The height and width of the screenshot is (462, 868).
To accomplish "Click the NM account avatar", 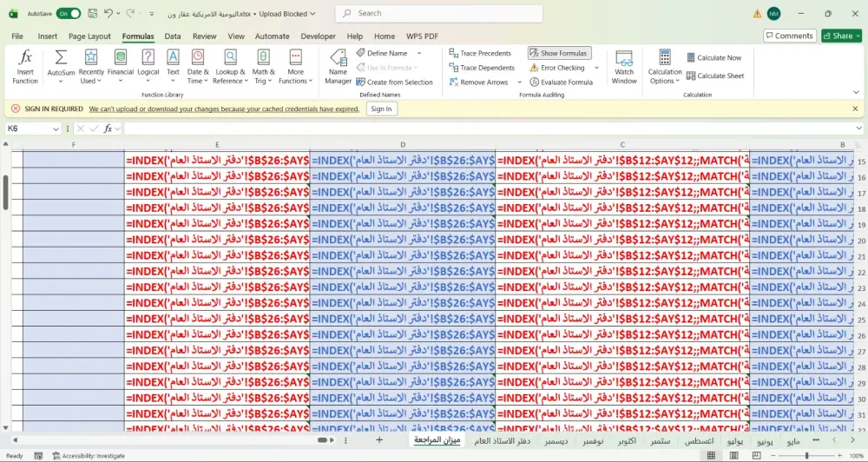I will 774,14.
